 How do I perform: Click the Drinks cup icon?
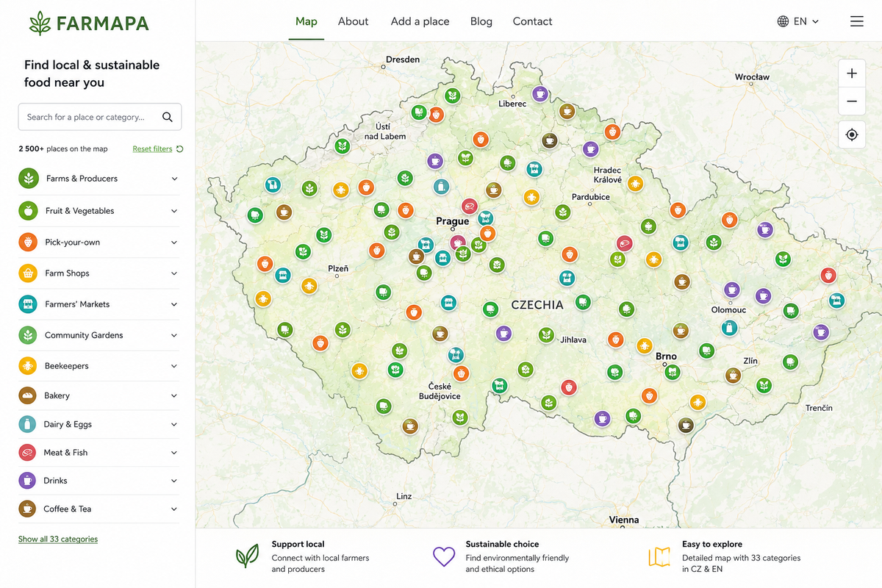click(27, 481)
